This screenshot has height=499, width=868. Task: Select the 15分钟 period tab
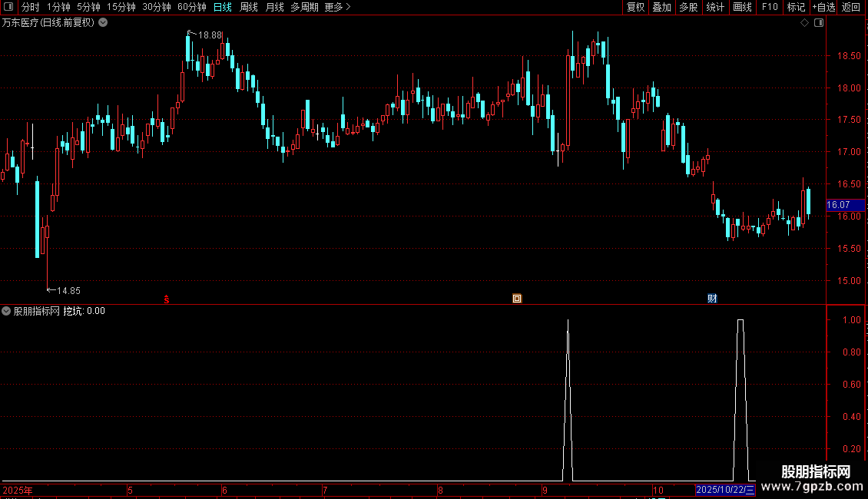(121, 7)
